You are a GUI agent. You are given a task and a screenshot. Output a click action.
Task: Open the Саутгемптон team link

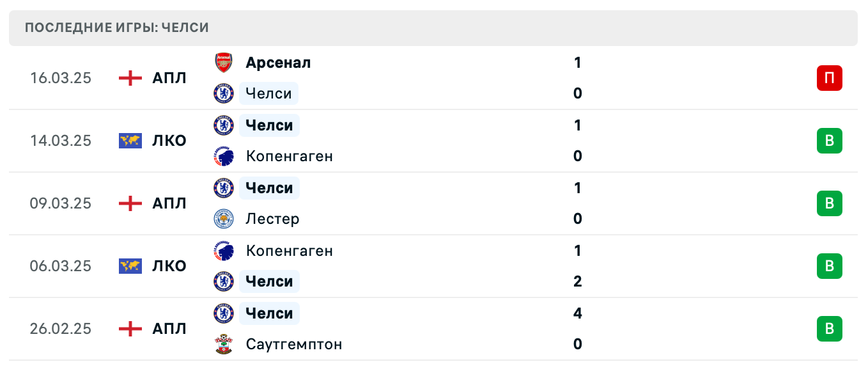tap(293, 344)
